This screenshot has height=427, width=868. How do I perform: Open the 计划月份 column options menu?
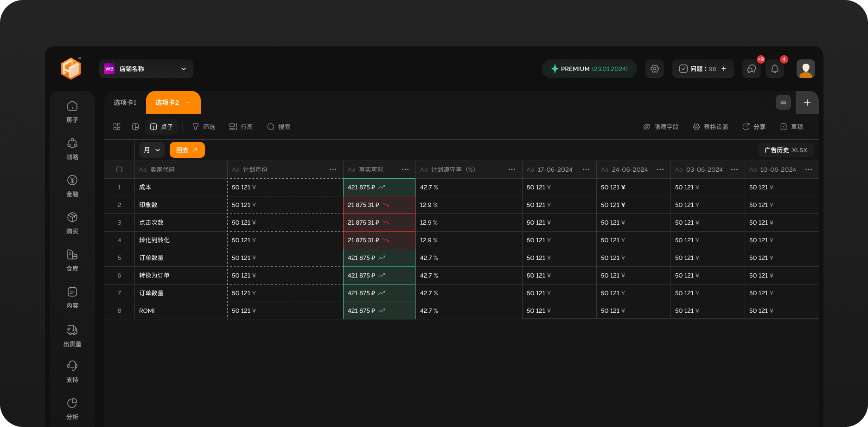pos(332,169)
